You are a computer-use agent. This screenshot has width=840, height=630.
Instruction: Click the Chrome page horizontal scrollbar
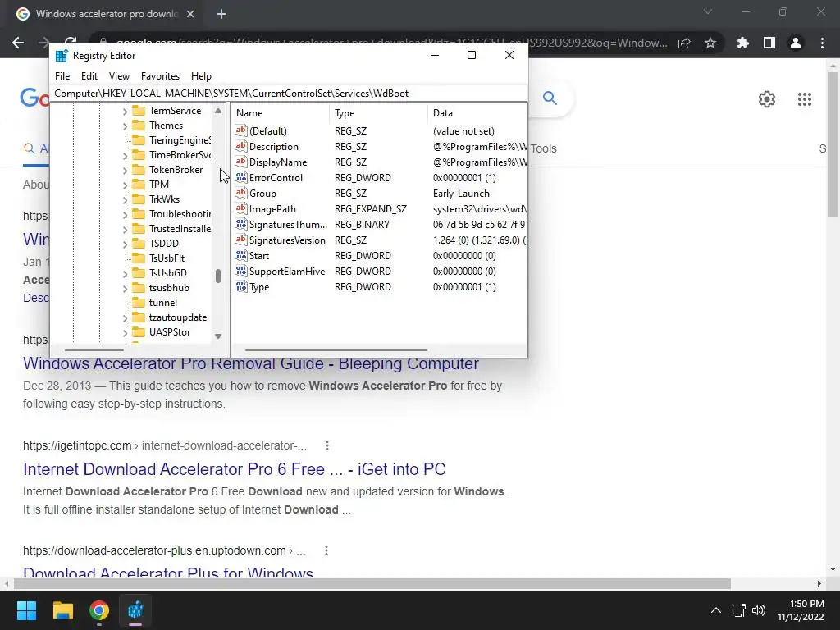click(x=372, y=583)
